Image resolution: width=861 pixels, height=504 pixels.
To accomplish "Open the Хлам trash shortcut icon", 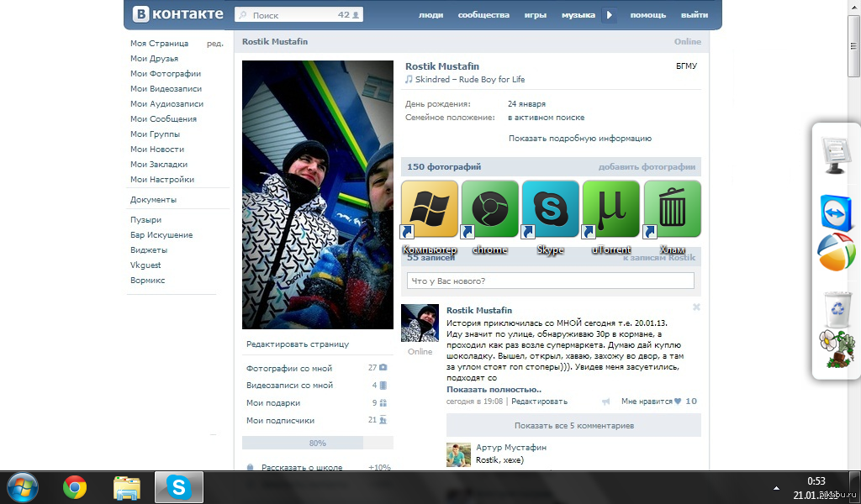I will tap(672, 209).
